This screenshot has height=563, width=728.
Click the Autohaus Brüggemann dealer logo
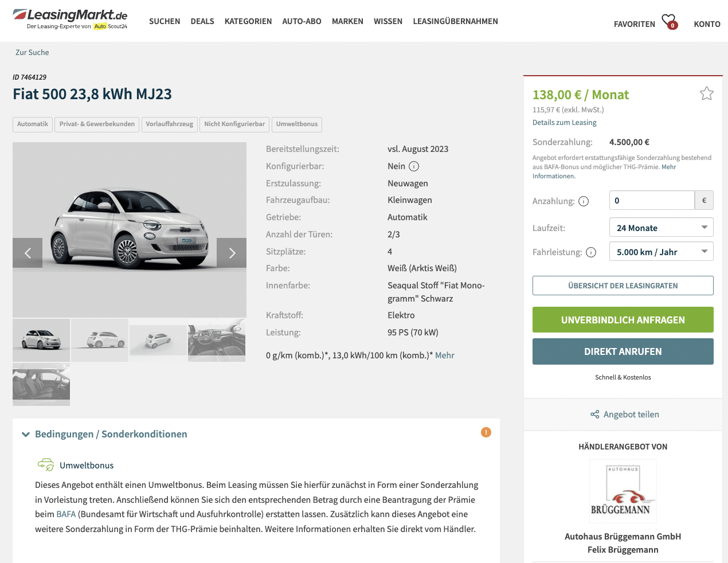coord(623,491)
